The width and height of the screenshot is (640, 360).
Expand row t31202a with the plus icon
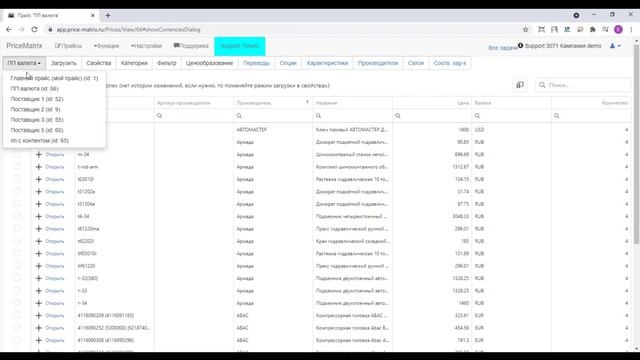click(39, 191)
